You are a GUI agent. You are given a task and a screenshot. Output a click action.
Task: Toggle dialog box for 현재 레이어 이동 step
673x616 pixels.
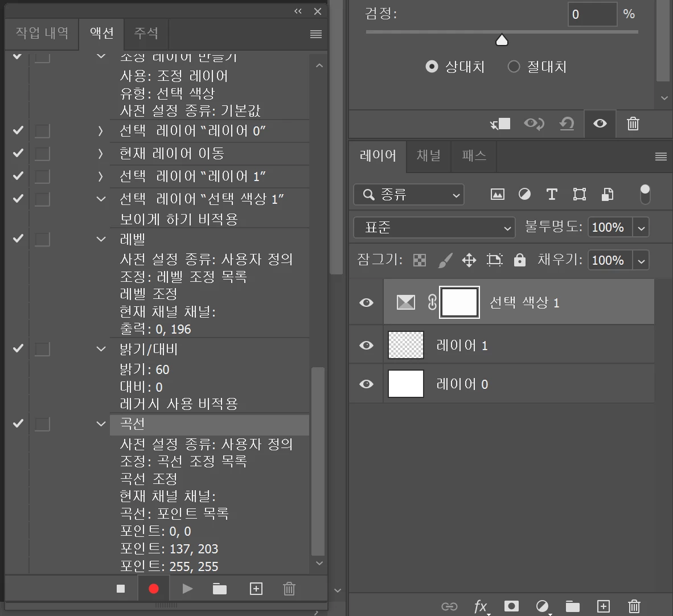pyautogui.click(x=42, y=153)
